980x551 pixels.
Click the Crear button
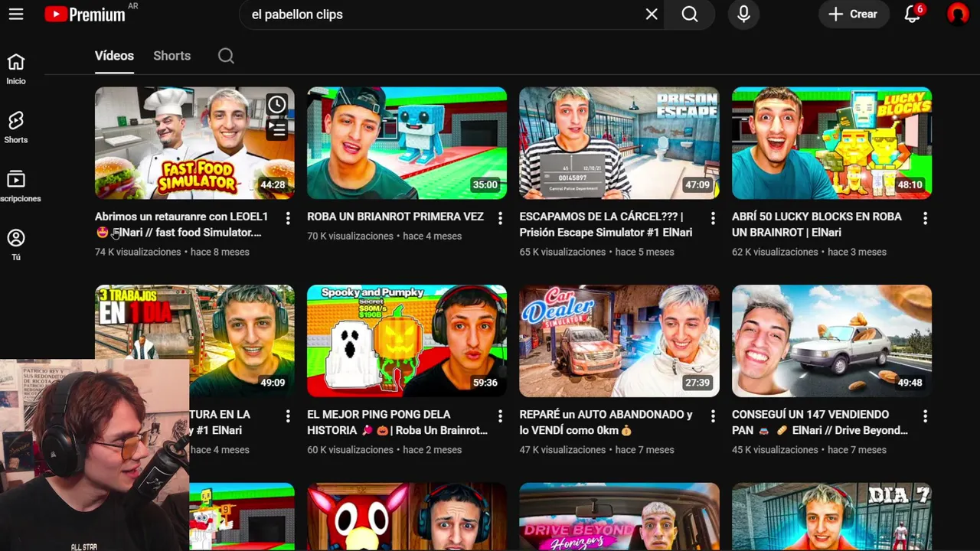(x=854, y=15)
